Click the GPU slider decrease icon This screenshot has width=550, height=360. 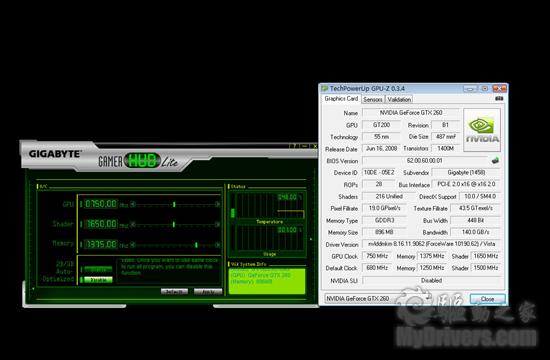(x=133, y=204)
